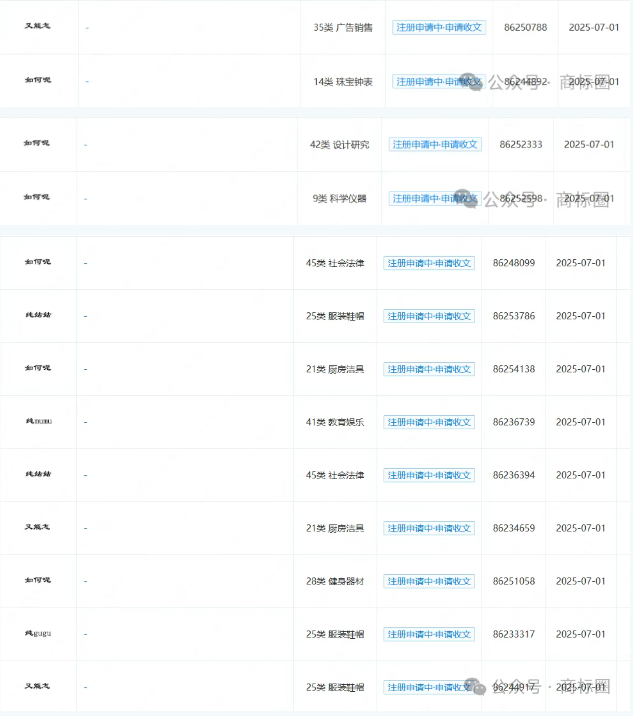
Task: Open the 28类 健身器材 class entry
Action: [x=335, y=581]
